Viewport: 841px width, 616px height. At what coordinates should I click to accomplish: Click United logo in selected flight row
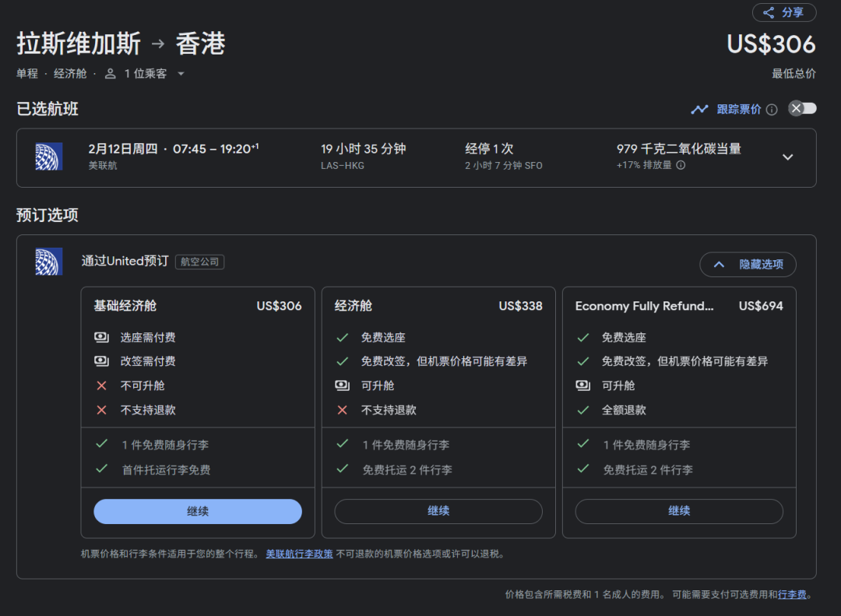(x=48, y=157)
